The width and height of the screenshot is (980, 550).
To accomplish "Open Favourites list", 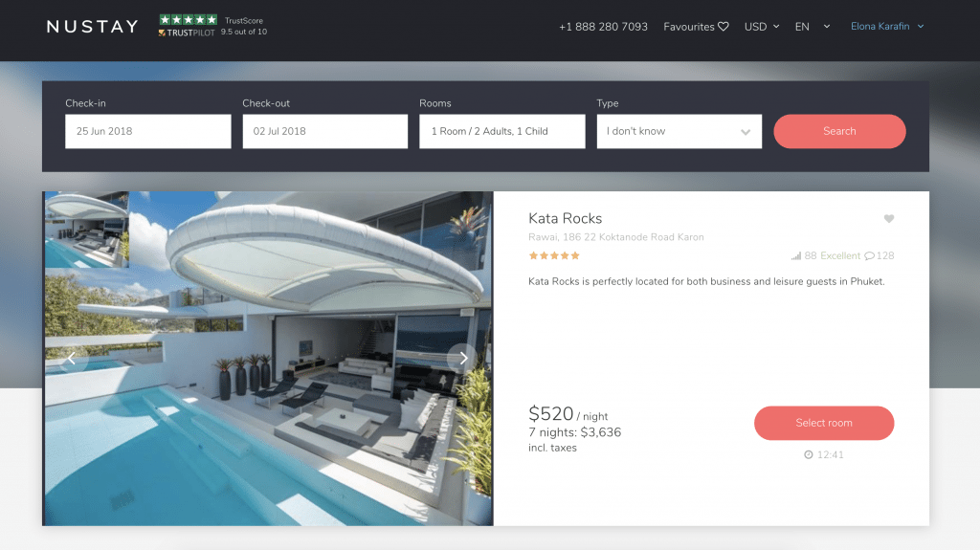I will [696, 27].
